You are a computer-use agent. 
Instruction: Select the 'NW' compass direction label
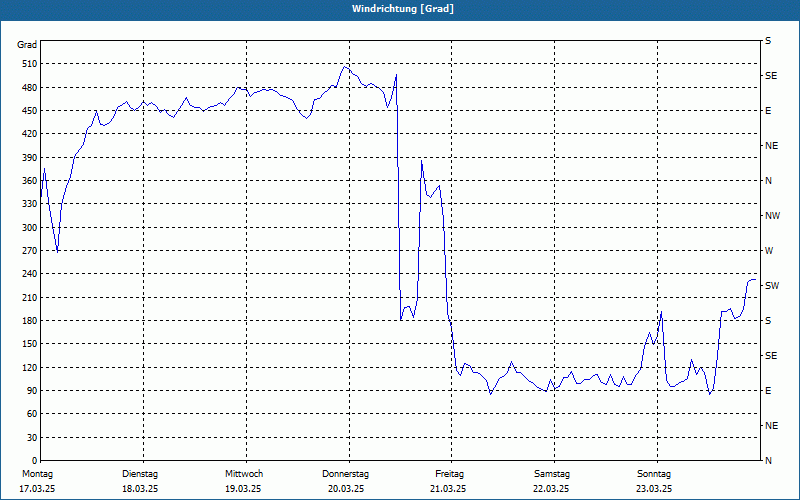pyautogui.click(x=772, y=216)
